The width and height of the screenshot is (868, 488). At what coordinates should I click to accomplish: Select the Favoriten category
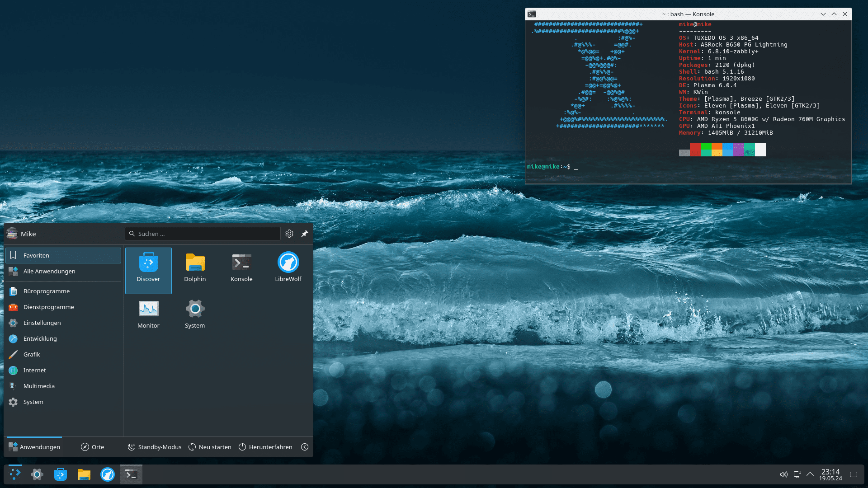[63, 255]
